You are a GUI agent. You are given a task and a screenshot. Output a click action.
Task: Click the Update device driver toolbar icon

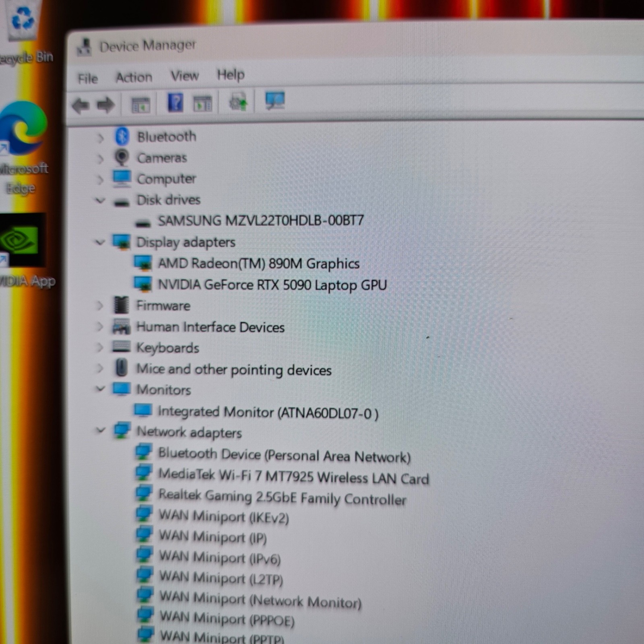(238, 101)
